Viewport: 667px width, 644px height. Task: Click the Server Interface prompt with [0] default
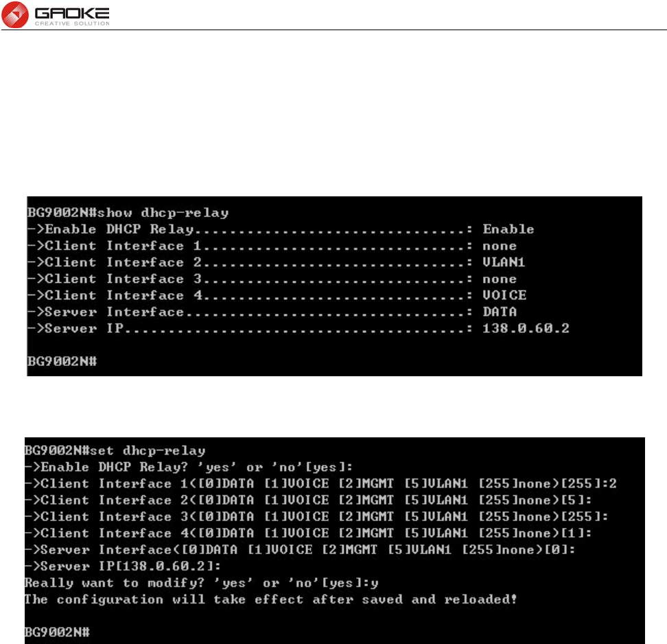pyautogui.click(x=300, y=549)
